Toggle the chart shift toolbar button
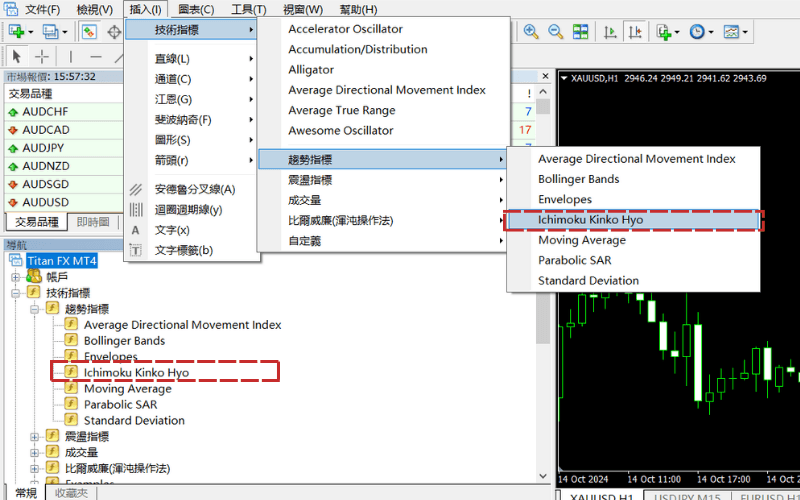This screenshot has height=500, width=800. tap(635, 32)
